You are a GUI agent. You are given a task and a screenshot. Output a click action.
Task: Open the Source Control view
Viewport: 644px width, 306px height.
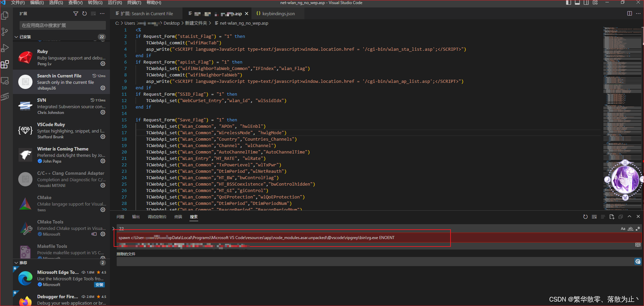pos(5,32)
